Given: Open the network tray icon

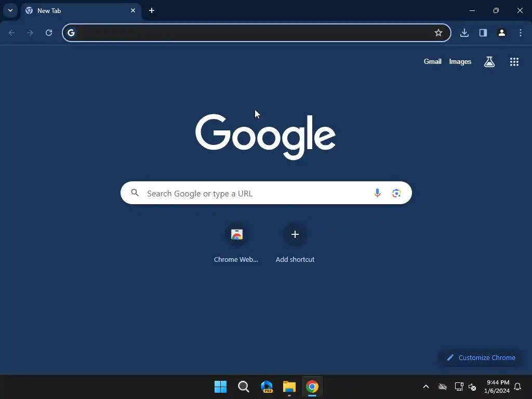Looking at the screenshot, I should tap(459, 387).
